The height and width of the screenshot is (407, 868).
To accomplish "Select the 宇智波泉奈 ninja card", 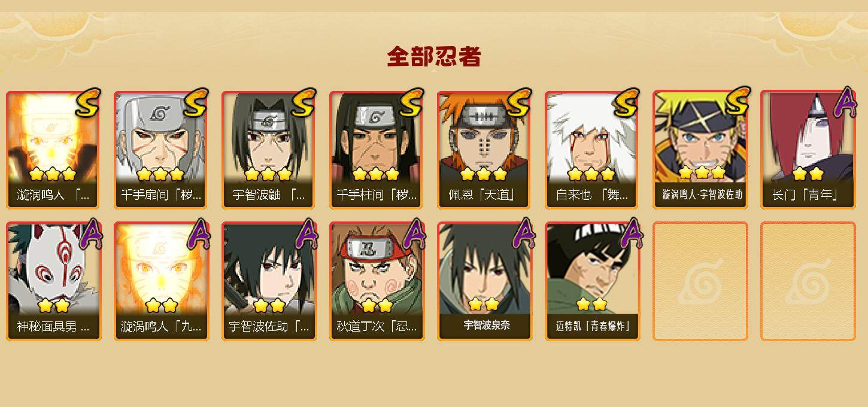I will tap(484, 281).
